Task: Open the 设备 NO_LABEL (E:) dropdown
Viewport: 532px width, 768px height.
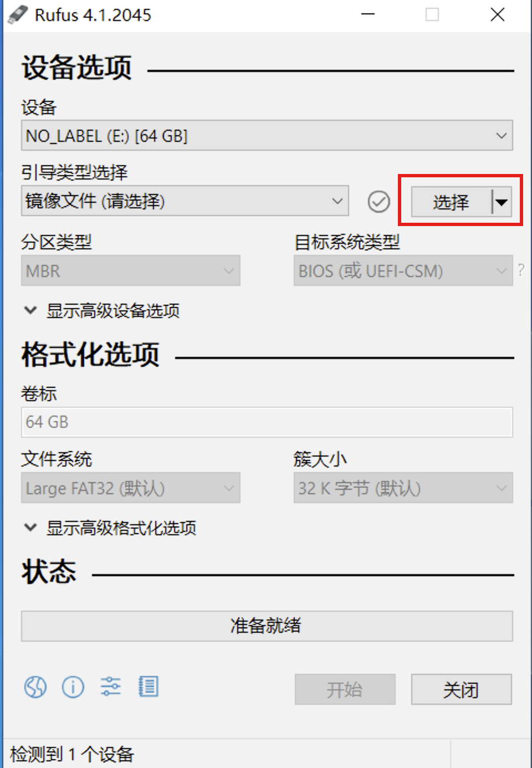Action: (267, 136)
